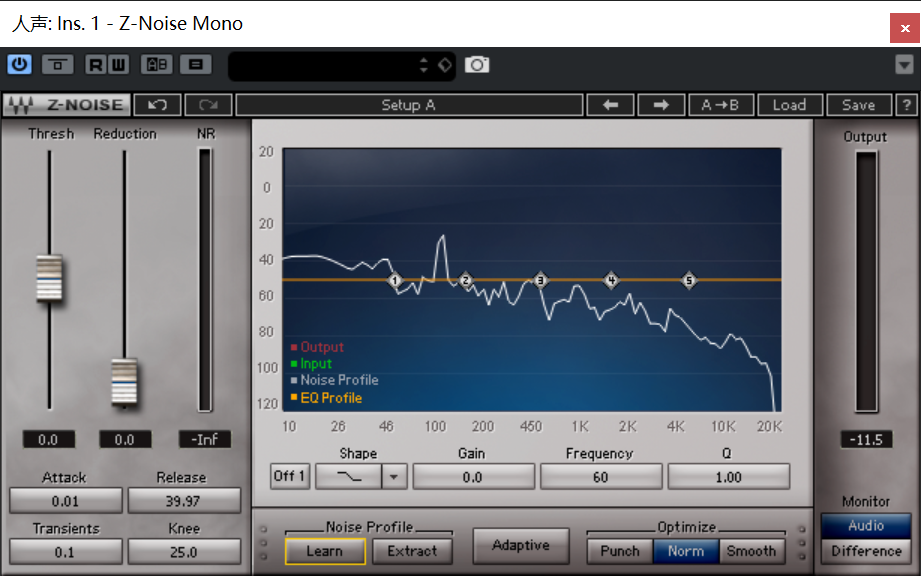Viewport: 921px width, 576px height.
Task: Click the Waves Z-NOISE logo
Action: pos(66,105)
